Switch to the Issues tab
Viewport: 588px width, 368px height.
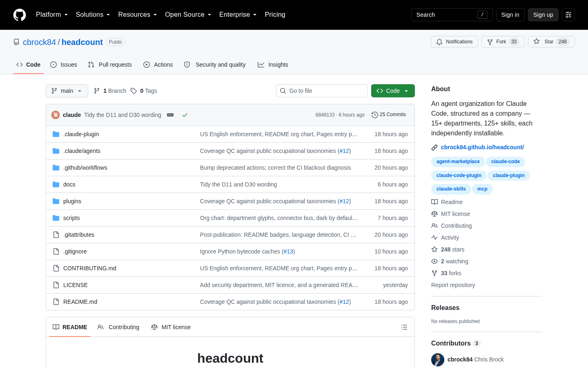coord(64,65)
